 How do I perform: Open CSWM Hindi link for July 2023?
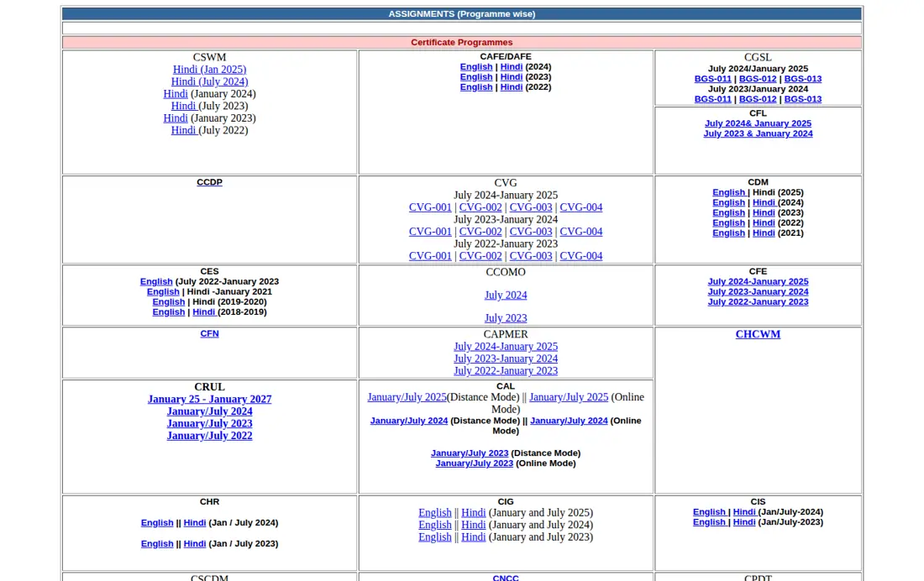coord(184,106)
